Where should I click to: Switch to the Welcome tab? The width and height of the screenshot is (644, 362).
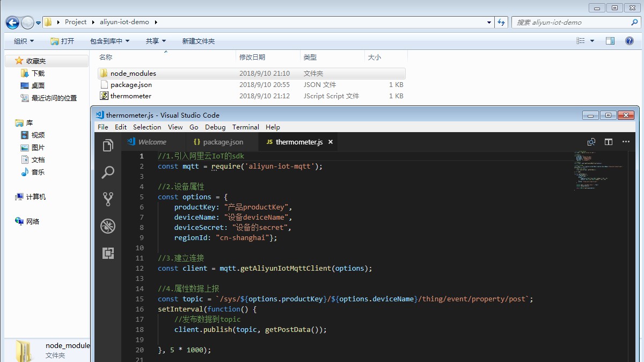click(x=152, y=142)
